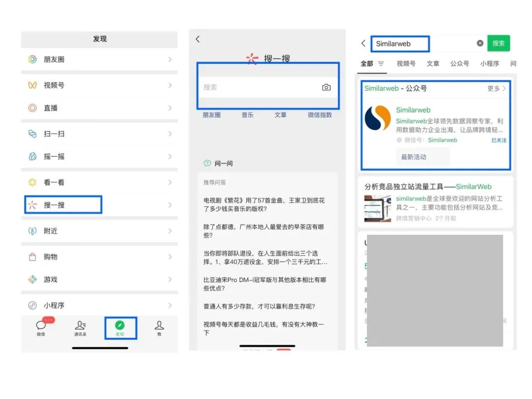The image size is (532, 399).
Task: Focus the 搜索 search input field
Action: tap(267, 87)
